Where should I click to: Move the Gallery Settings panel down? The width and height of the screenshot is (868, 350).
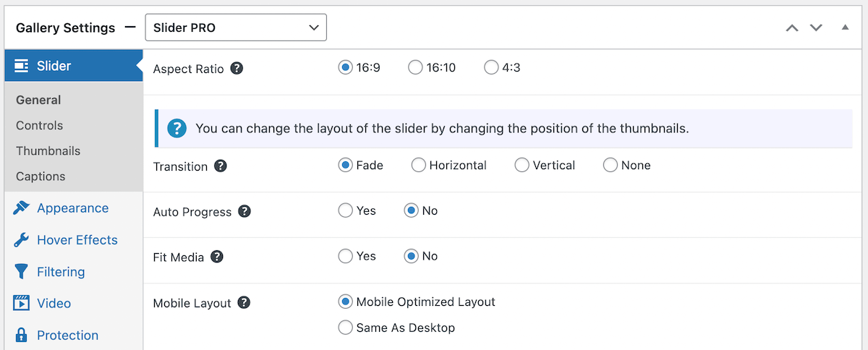pyautogui.click(x=816, y=27)
